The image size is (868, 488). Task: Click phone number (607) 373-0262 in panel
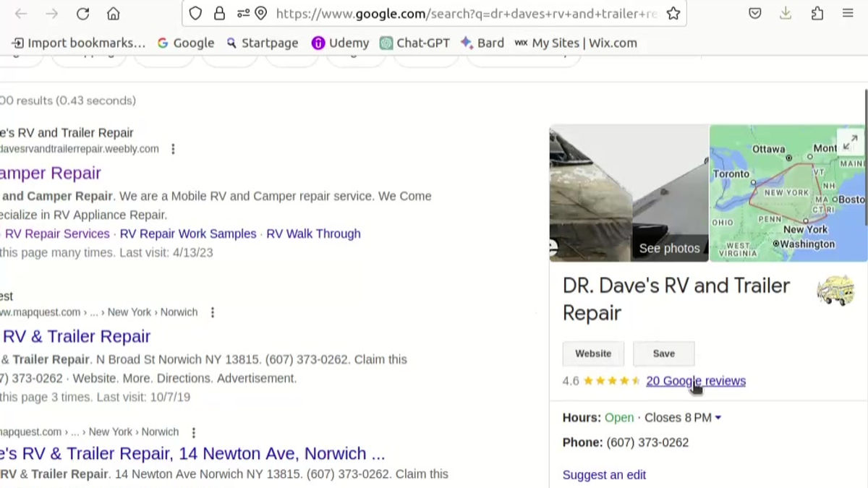tap(647, 442)
